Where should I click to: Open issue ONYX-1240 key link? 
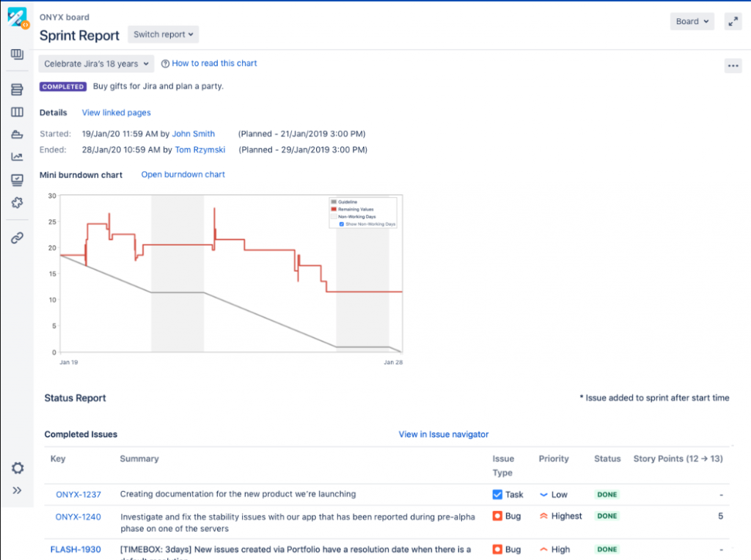pyautogui.click(x=78, y=517)
